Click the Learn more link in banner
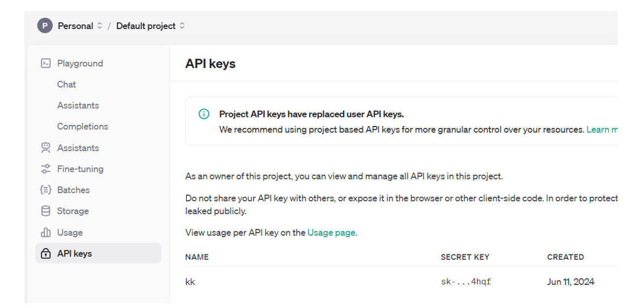The height and width of the screenshot is (308, 644). (x=602, y=130)
